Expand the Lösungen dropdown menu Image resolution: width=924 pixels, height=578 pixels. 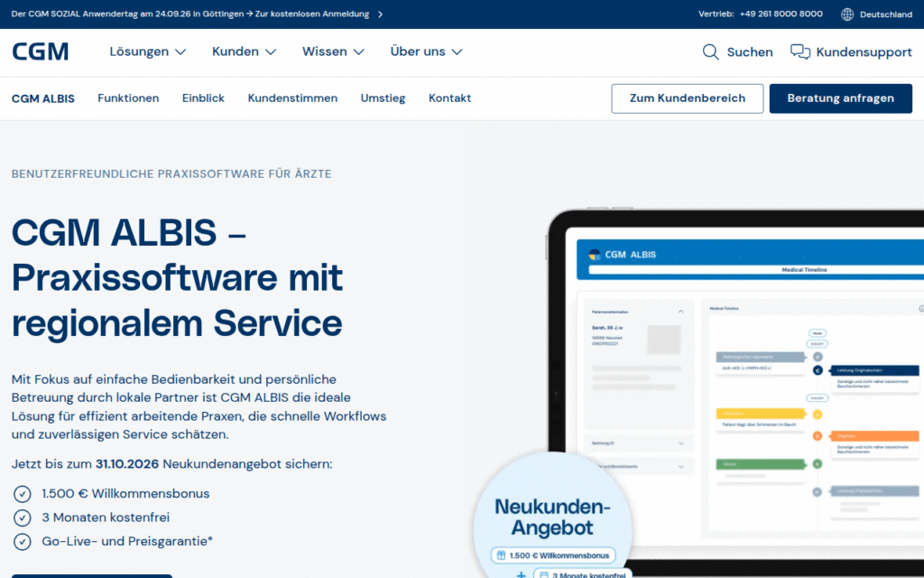coord(148,51)
